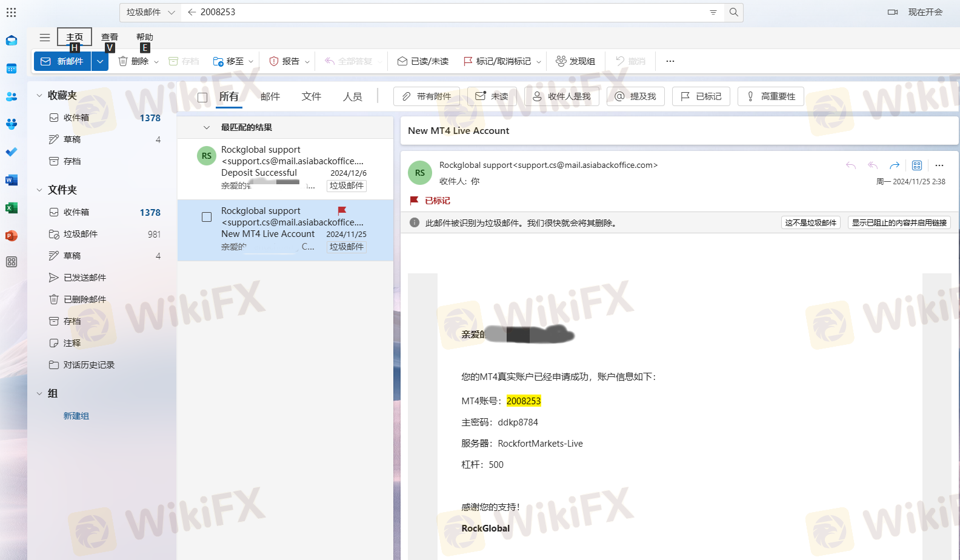Open more actions ellipsis in message header
Screen dimensions: 960x560
click(x=939, y=165)
